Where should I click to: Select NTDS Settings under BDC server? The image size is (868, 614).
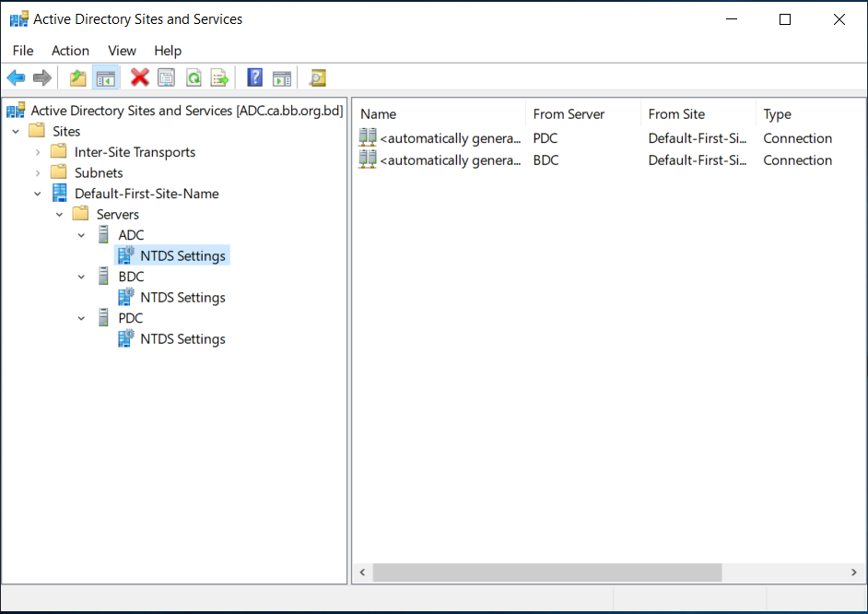182,297
